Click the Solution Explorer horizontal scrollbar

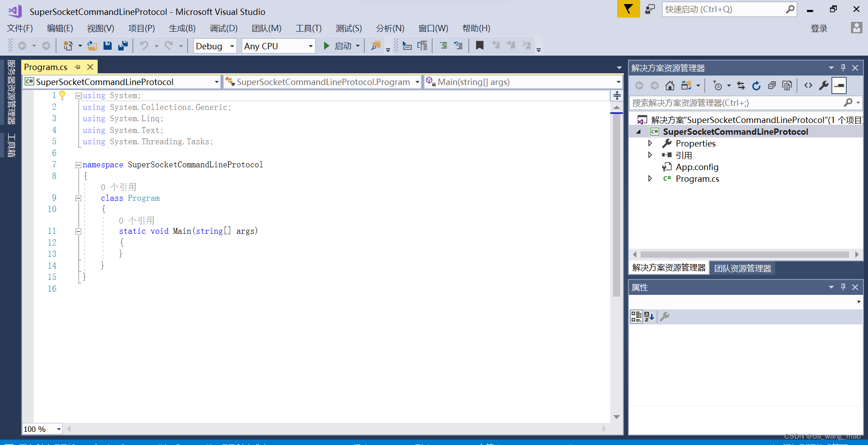tap(745, 255)
